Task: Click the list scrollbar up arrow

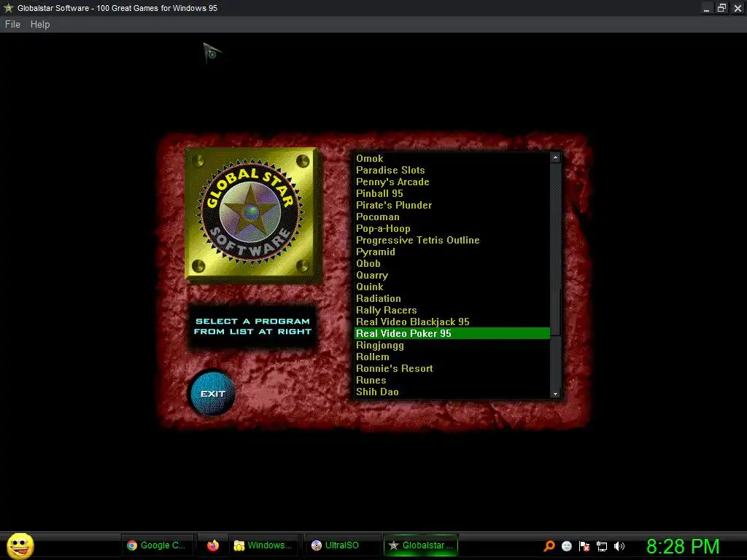Action: [555, 157]
